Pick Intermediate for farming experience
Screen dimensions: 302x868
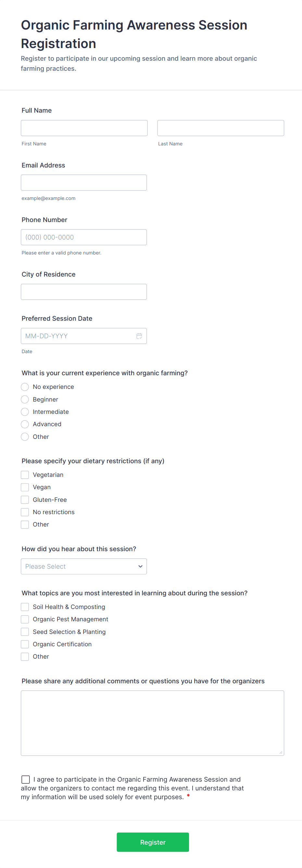[x=25, y=411]
